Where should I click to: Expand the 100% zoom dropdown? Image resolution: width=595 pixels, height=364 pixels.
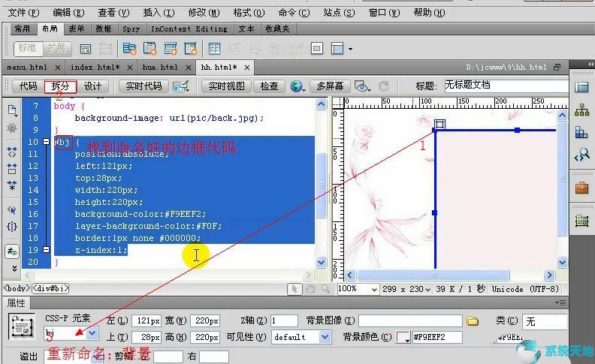coord(358,289)
